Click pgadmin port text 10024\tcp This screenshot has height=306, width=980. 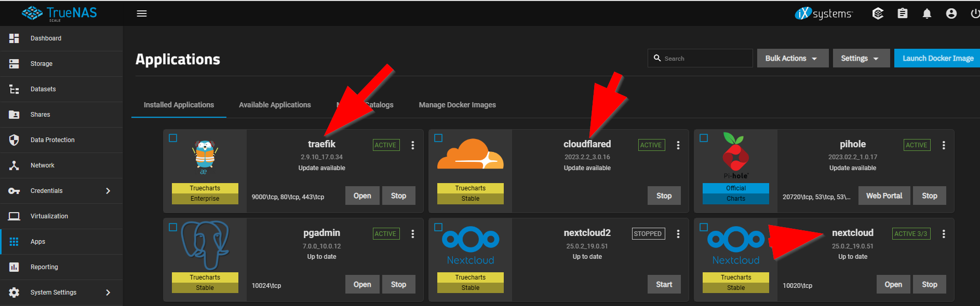[266, 286]
